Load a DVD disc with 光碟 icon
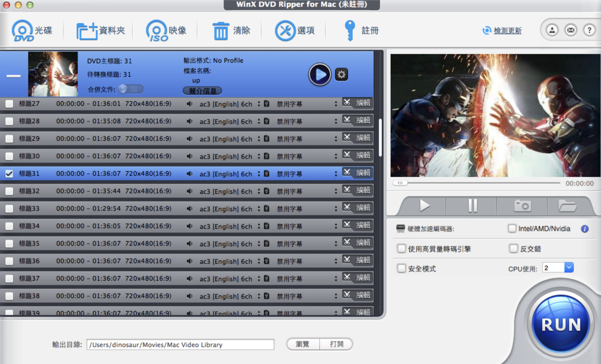Image resolution: width=601 pixels, height=364 pixels. click(32, 30)
